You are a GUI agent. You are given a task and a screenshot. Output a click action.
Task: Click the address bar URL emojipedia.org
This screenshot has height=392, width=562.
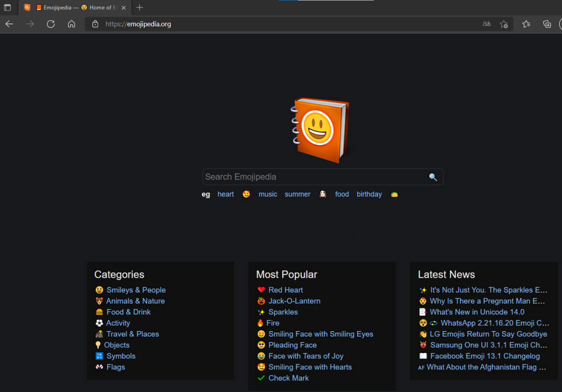click(x=138, y=24)
